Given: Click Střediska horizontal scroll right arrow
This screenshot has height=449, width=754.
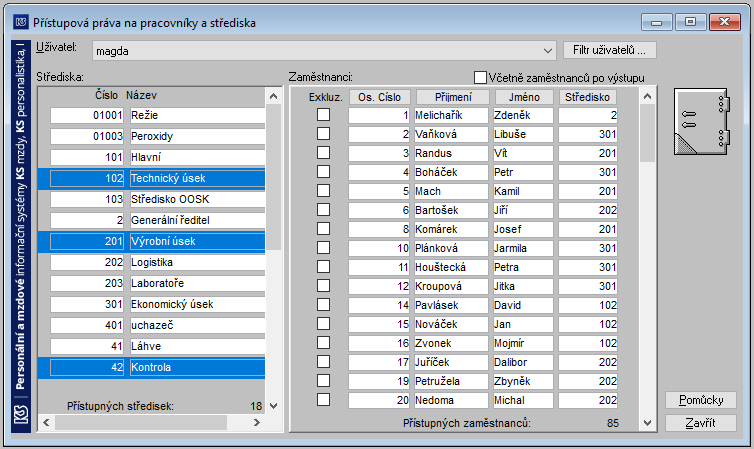Looking at the screenshot, I should point(257,423).
